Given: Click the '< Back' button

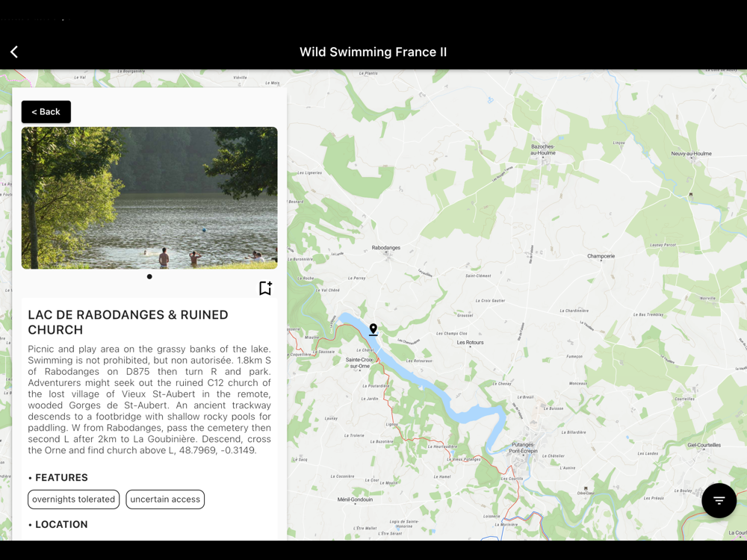Looking at the screenshot, I should tap(46, 112).
